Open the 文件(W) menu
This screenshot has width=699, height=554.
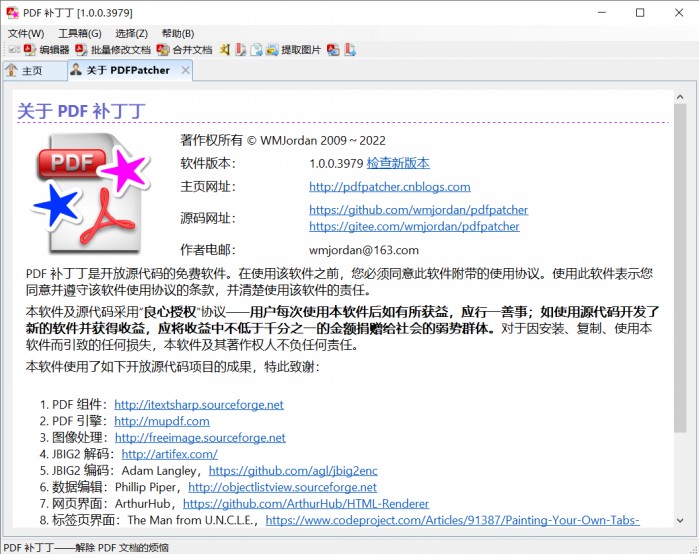[26, 33]
